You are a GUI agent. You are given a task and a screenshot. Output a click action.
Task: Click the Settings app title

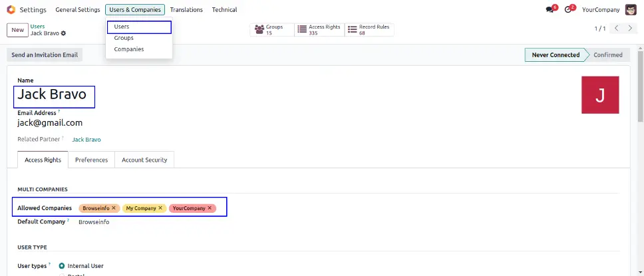tap(33, 9)
